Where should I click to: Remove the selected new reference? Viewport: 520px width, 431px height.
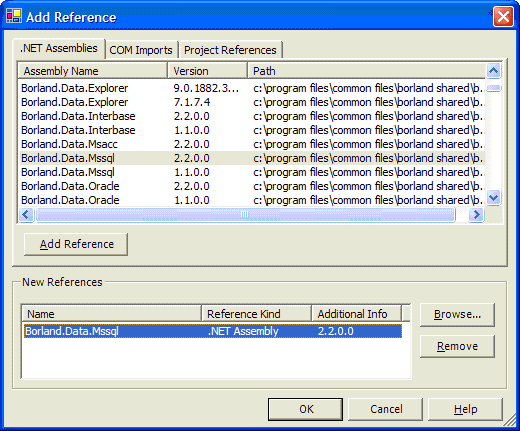pyautogui.click(x=457, y=346)
